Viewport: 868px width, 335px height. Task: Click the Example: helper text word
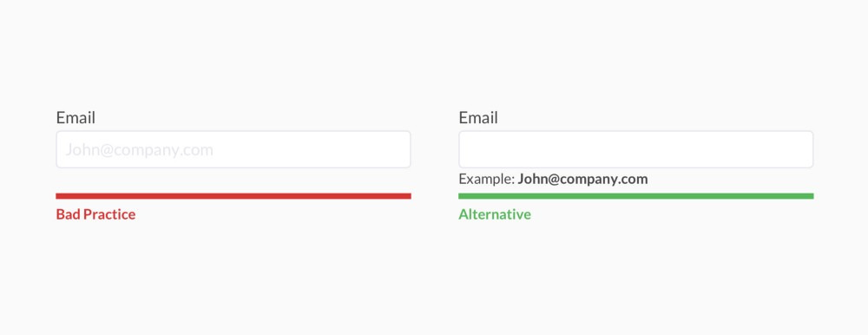click(487, 180)
